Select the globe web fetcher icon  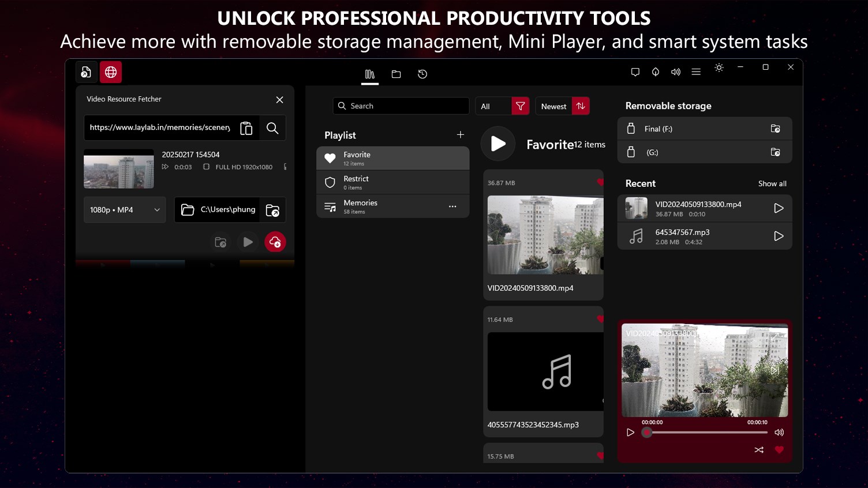coord(111,72)
